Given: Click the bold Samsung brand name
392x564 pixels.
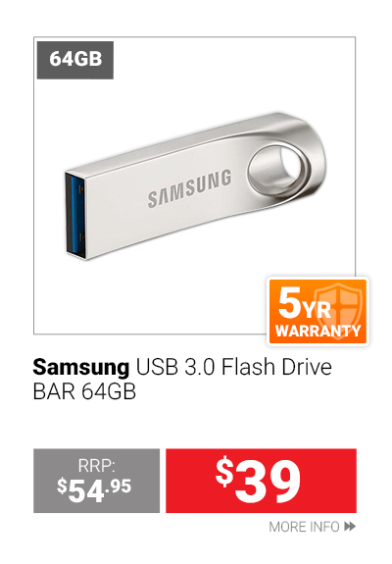Looking at the screenshot, I should 80,368.
